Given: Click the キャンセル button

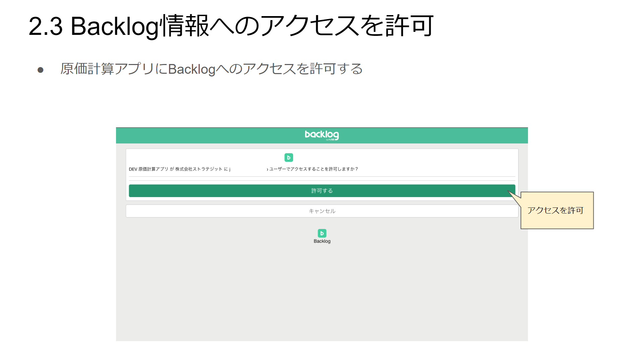Looking at the screenshot, I should coord(322,211).
